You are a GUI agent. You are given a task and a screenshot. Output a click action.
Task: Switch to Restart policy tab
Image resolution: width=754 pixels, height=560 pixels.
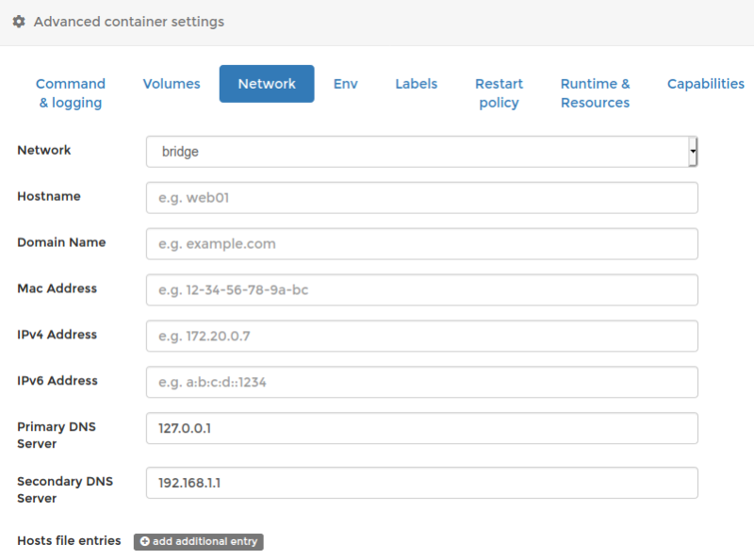(500, 92)
